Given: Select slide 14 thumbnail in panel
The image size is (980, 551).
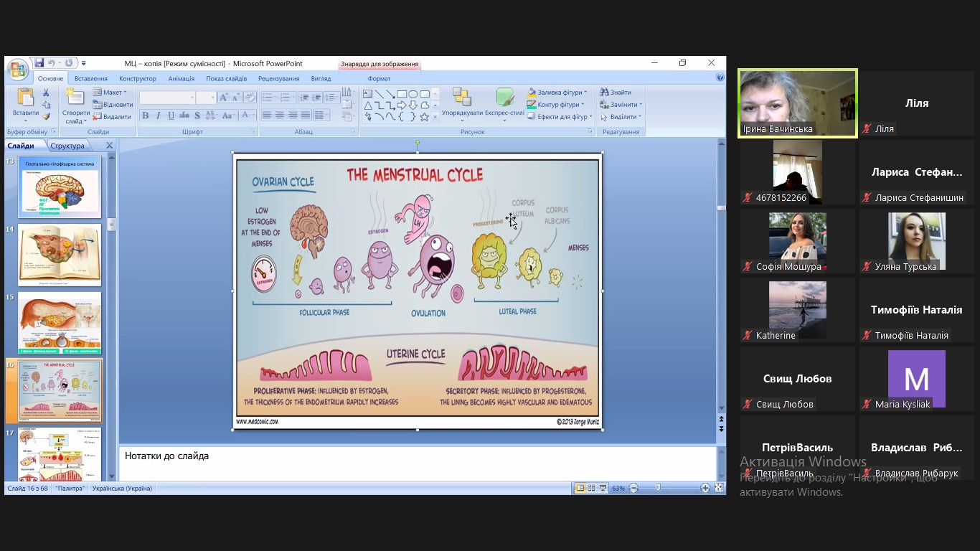Looking at the screenshot, I should pos(60,255).
